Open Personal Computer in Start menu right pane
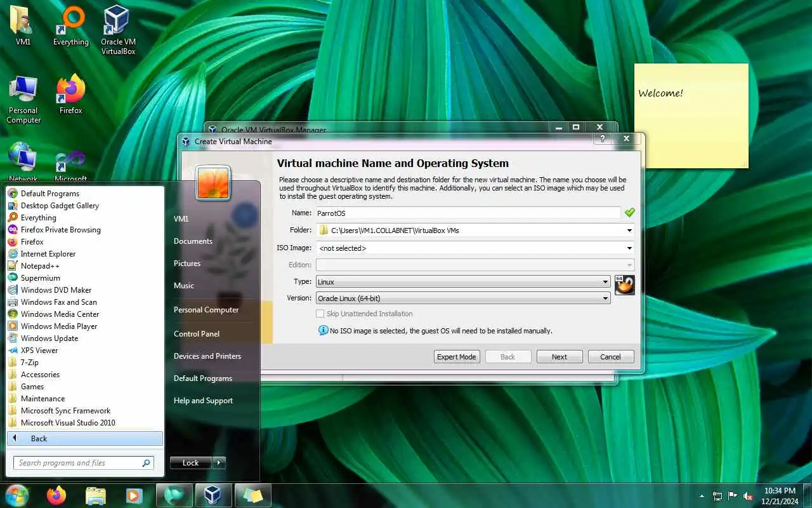The image size is (812, 508). point(206,310)
